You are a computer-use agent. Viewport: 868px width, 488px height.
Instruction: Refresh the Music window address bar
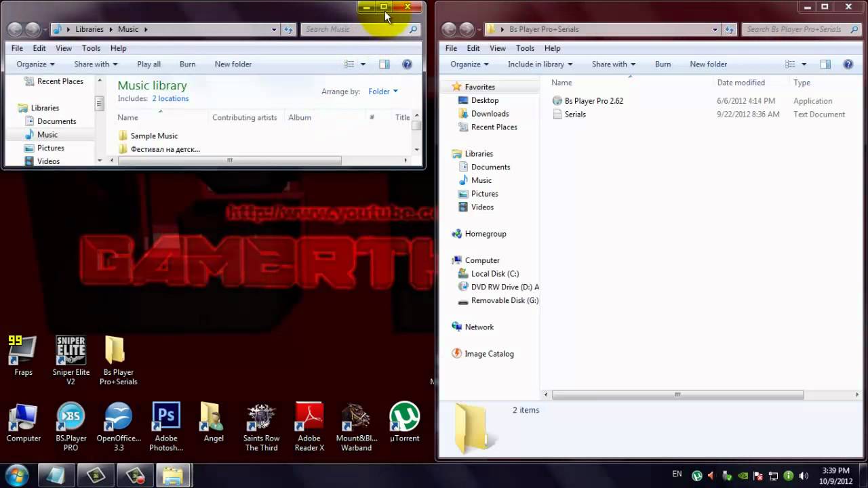coord(289,29)
